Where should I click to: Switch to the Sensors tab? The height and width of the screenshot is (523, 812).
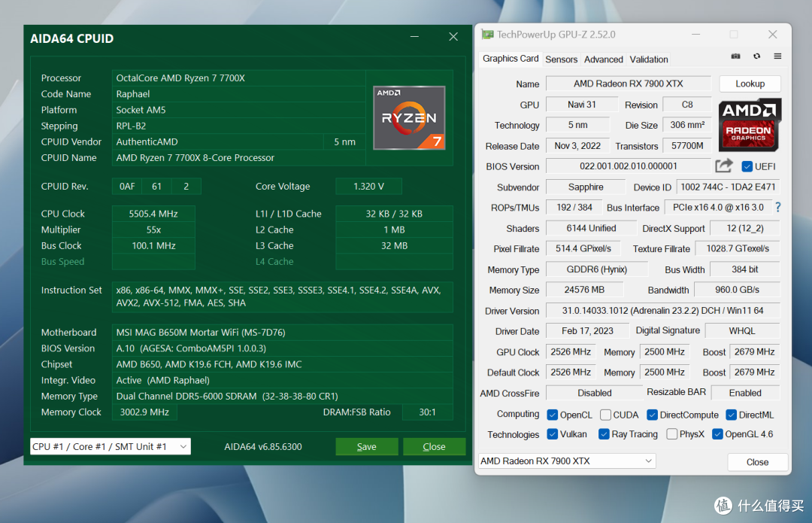click(x=561, y=59)
